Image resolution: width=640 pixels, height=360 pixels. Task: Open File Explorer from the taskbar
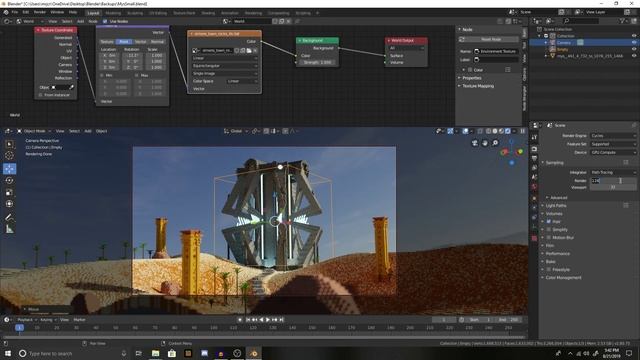pyautogui.click(x=156, y=353)
